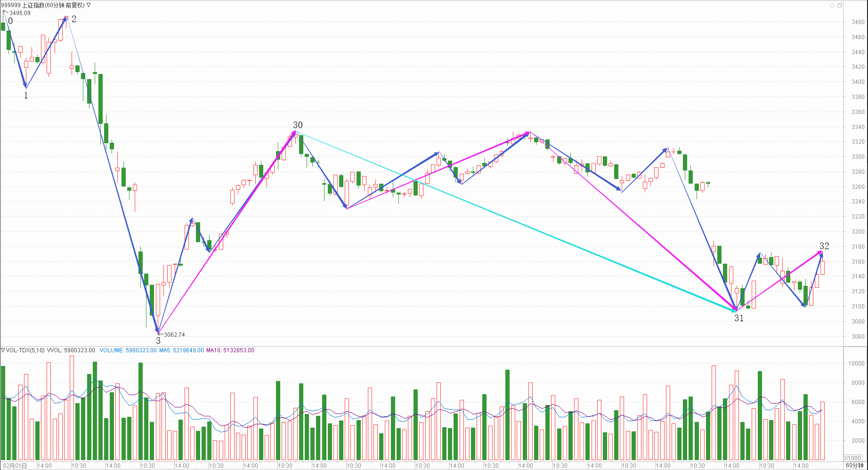Click the low price marker 3062.74

(174, 335)
